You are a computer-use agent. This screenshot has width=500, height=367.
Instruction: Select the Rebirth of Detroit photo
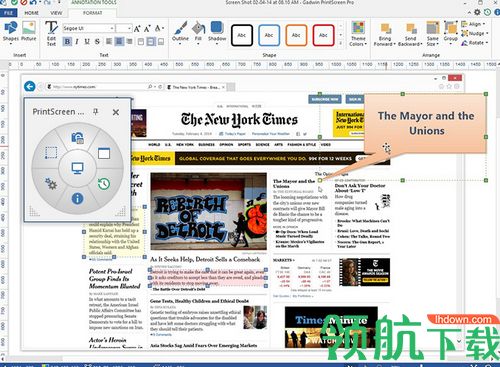(x=208, y=211)
